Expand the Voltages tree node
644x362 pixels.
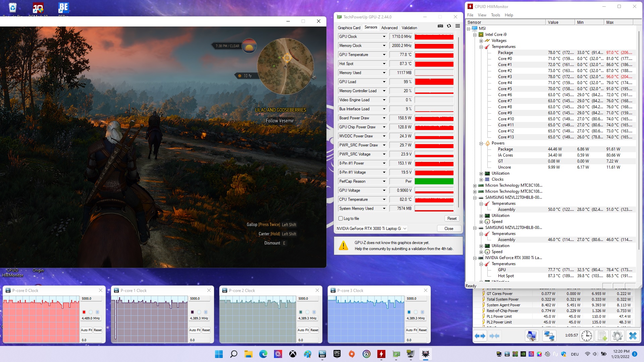tap(481, 41)
